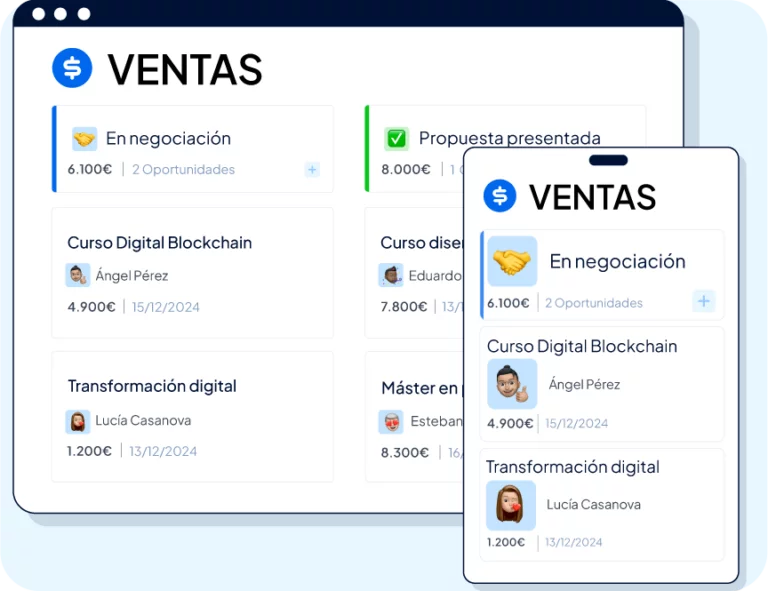This screenshot has height=591, width=768.
Task: Open Curso Digital Blockchain title in mobile window
Action: (x=582, y=346)
